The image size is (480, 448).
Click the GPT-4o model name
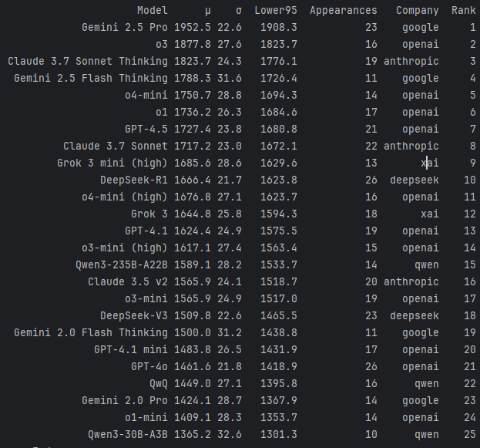(x=149, y=367)
